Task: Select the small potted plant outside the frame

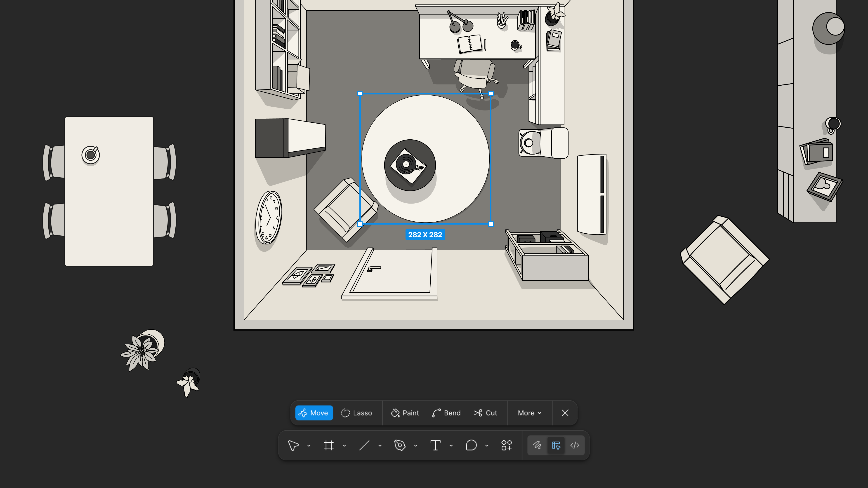Action: (189, 382)
